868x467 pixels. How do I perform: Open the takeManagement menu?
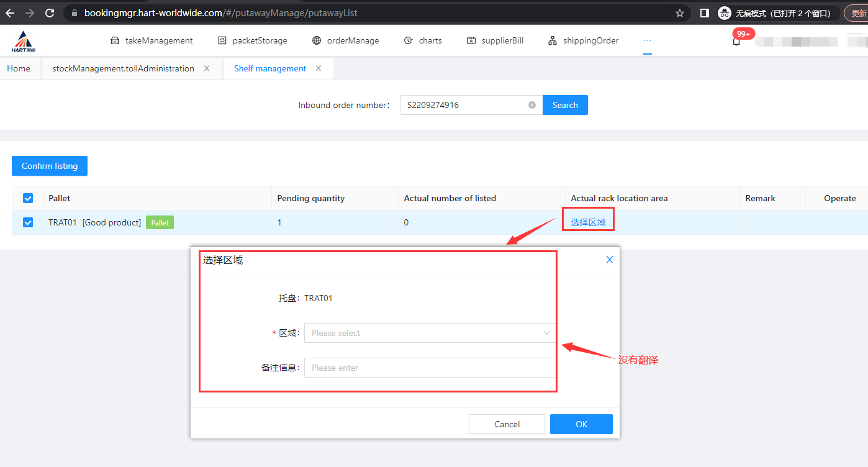coord(151,40)
